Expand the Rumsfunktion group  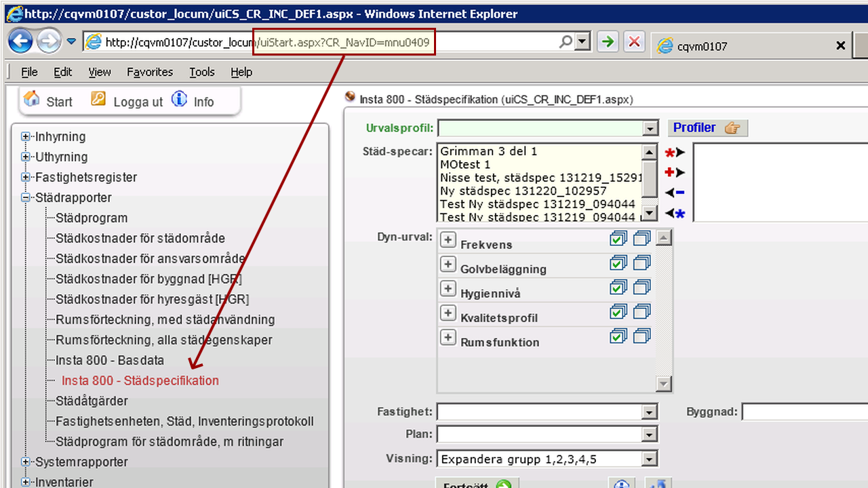pyautogui.click(x=448, y=338)
